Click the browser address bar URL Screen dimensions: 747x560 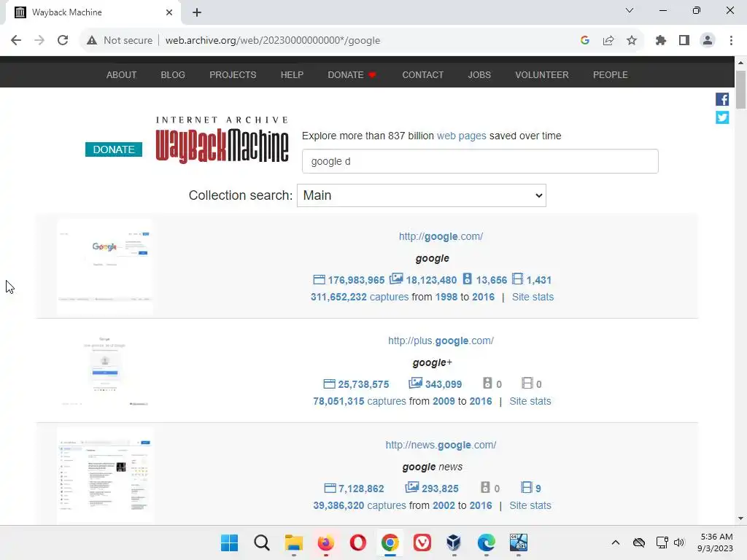click(x=273, y=41)
